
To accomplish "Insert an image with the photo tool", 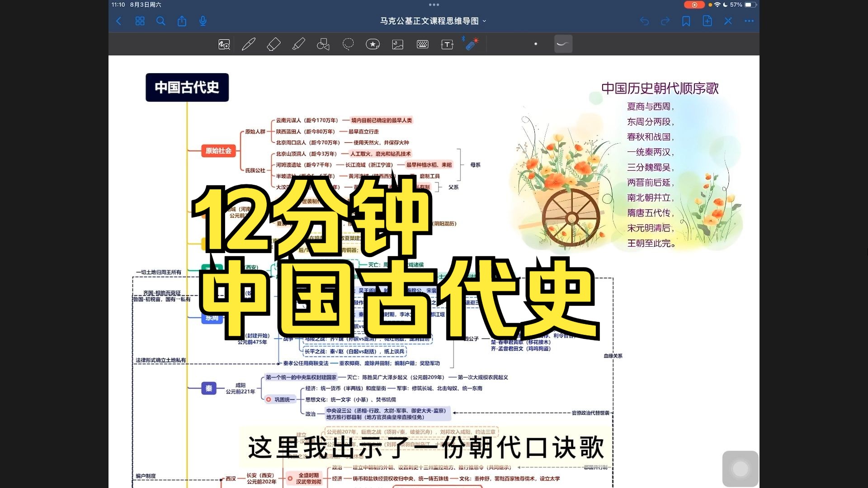I will (397, 44).
